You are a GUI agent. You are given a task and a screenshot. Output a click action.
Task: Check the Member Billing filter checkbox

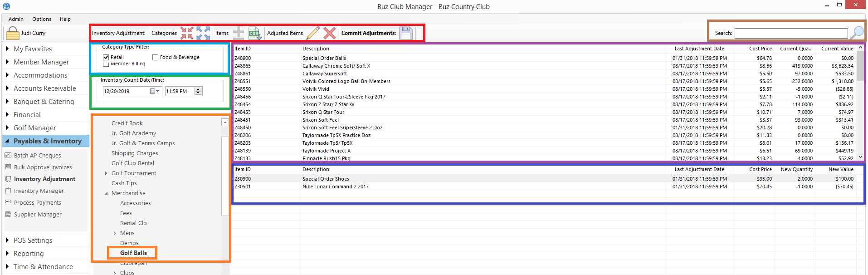[106, 64]
